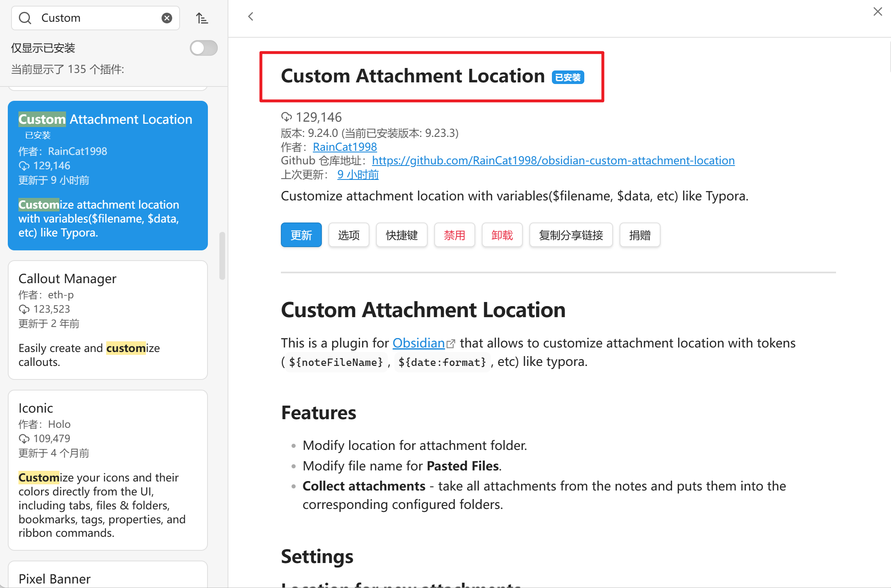Click external link icon next to Obsidian
This screenshot has height=588, width=891.
click(x=451, y=344)
